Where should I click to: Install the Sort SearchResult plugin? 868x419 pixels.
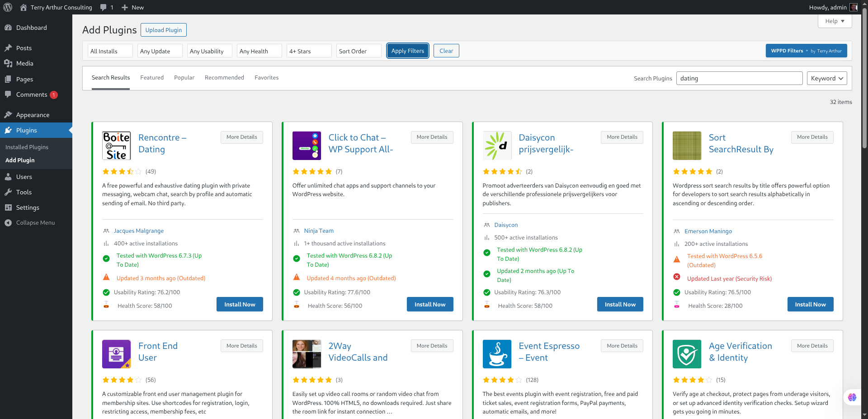(x=811, y=304)
